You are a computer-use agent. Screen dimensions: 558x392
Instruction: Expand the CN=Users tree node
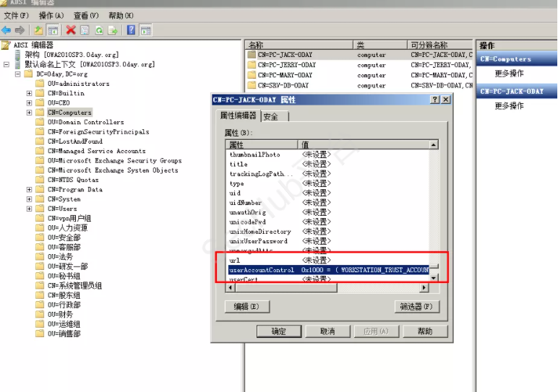pos(29,209)
